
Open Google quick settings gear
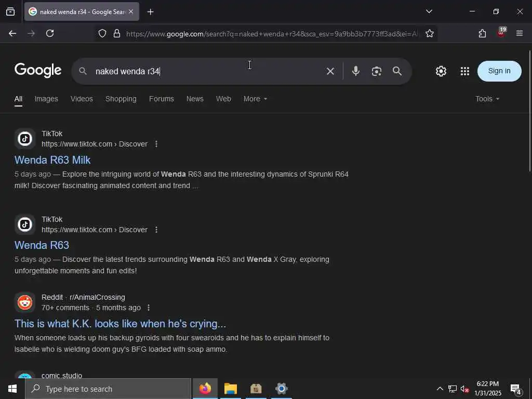pyautogui.click(x=441, y=71)
